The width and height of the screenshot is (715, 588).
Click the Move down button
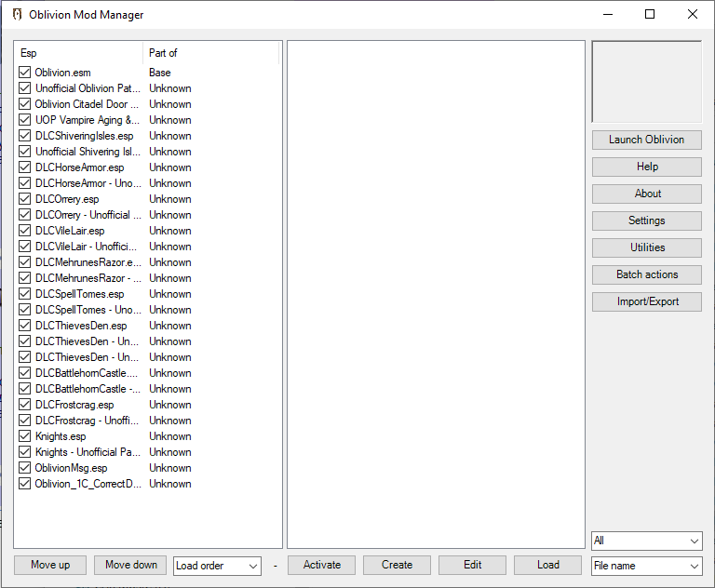(x=131, y=565)
